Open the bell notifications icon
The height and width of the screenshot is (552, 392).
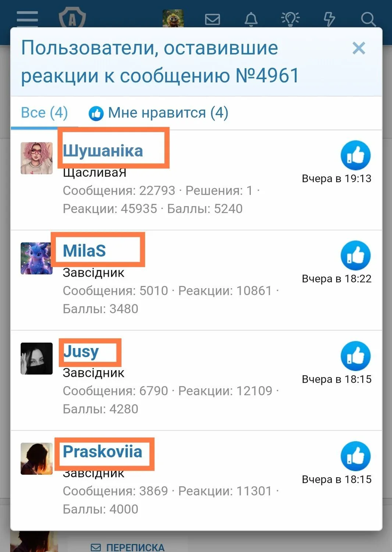[x=251, y=19]
